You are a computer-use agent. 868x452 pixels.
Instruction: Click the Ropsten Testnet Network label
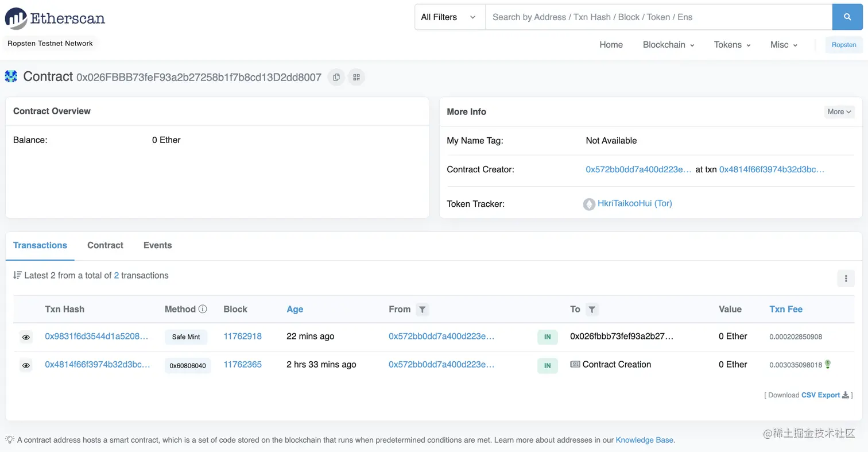point(50,44)
